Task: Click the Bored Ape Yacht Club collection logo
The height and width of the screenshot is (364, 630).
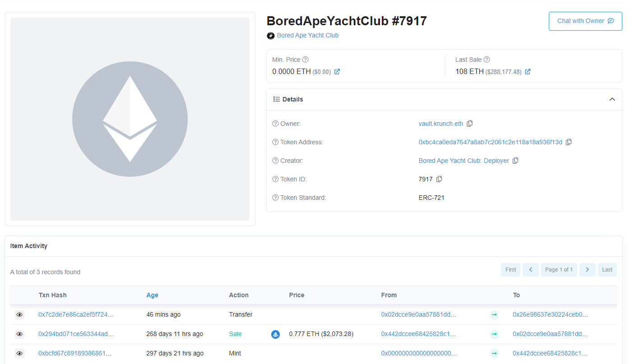Action: click(271, 36)
